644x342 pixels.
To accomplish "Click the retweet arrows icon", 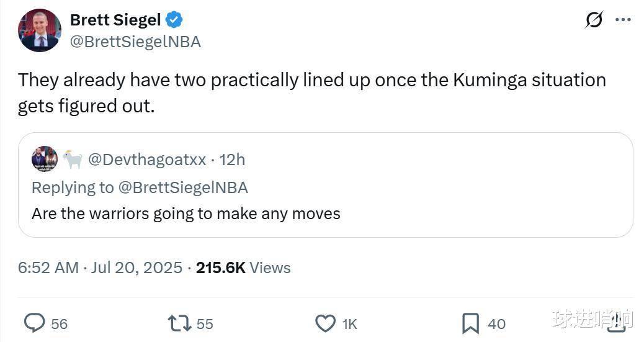I will pyautogui.click(x=179, y=323).
